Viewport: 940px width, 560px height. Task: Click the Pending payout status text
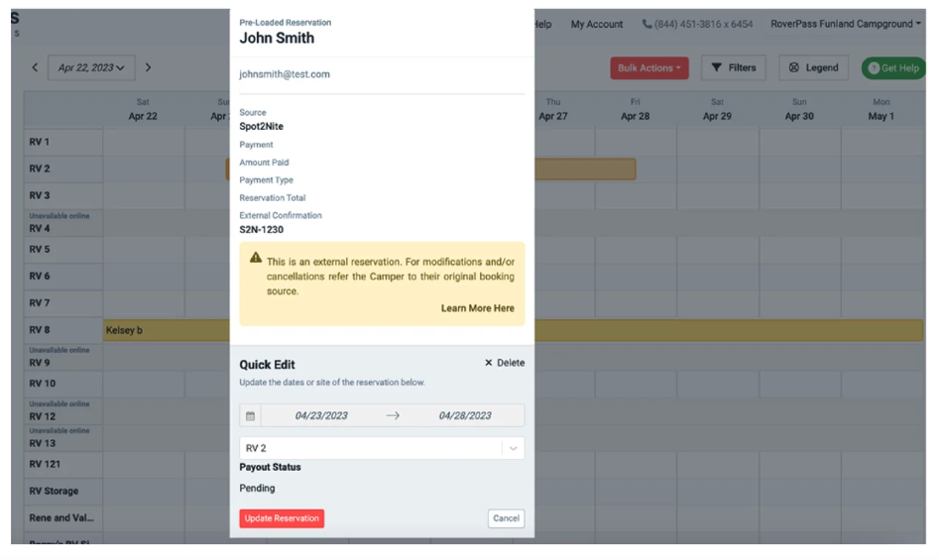click(x=257, y=488)
